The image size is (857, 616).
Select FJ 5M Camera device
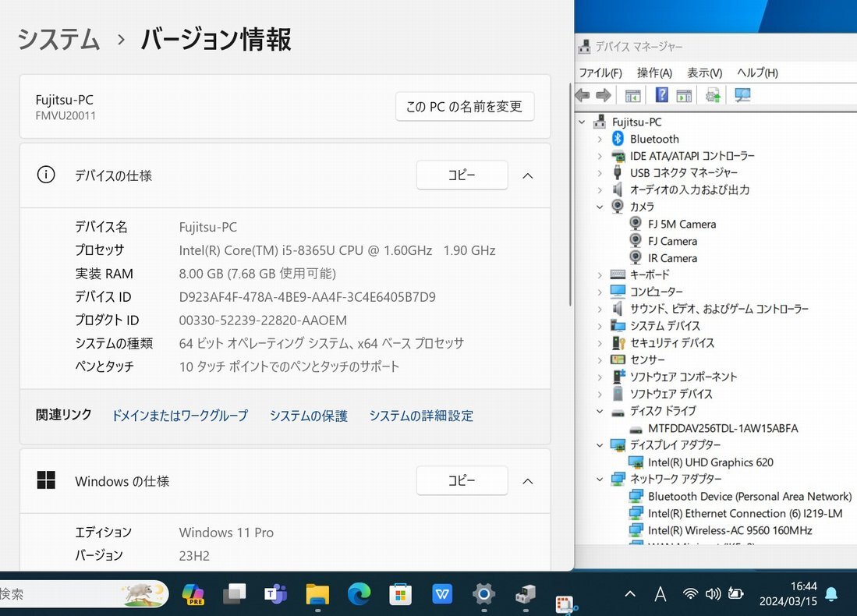(682, 224)
